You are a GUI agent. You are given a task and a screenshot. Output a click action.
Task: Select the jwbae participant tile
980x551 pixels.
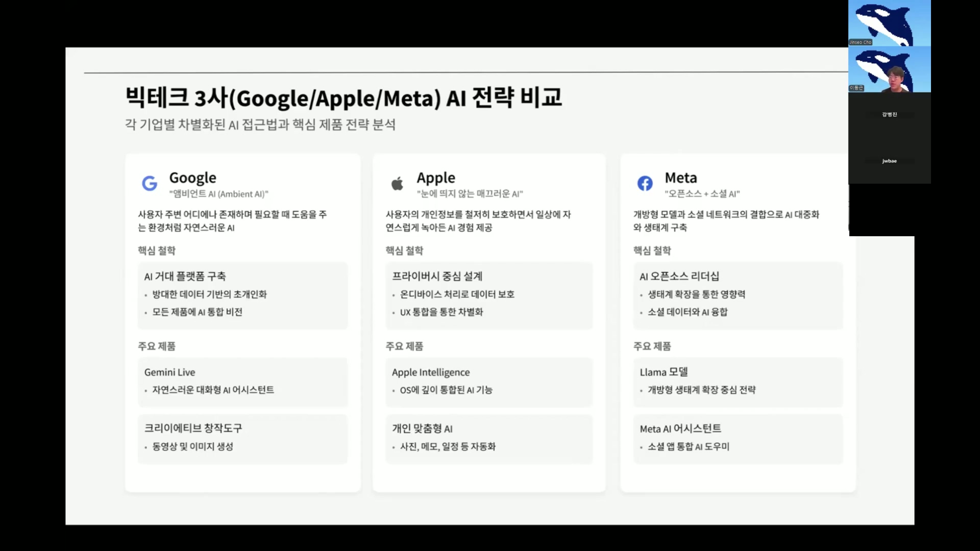pos(889,161)
